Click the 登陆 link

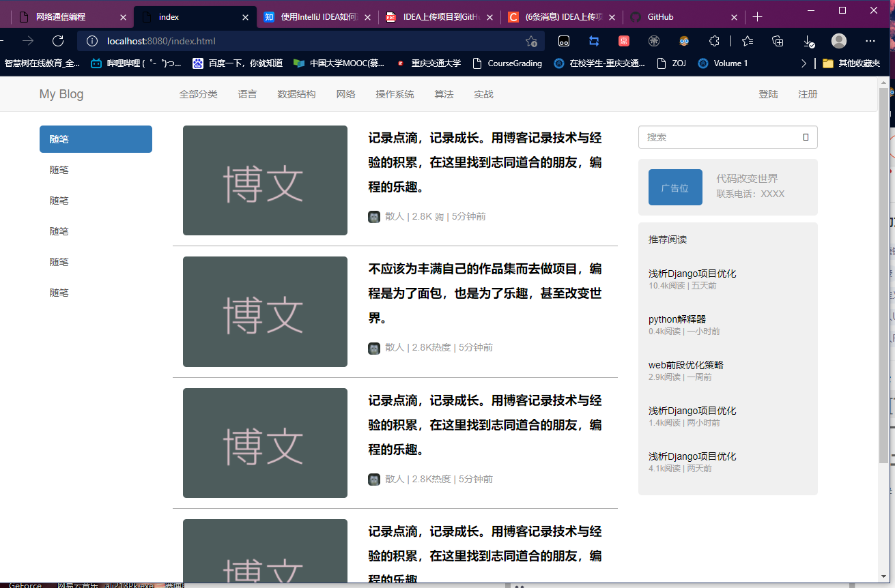point(768,94)
